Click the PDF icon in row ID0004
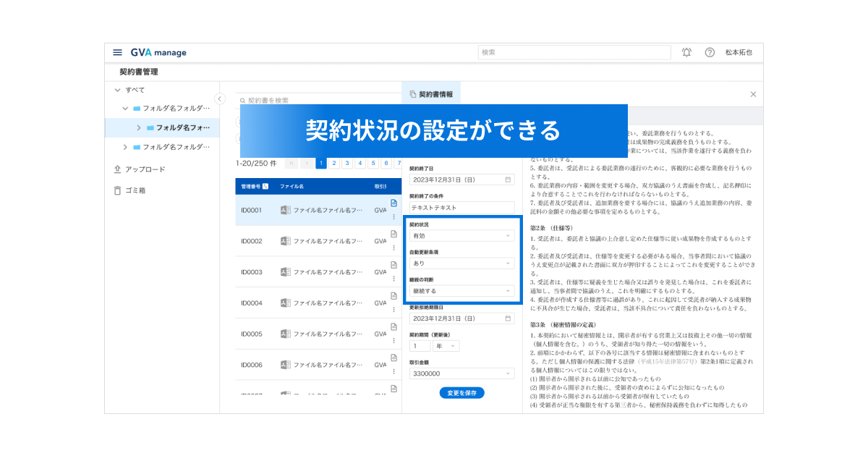 click(x=285, y=303)
